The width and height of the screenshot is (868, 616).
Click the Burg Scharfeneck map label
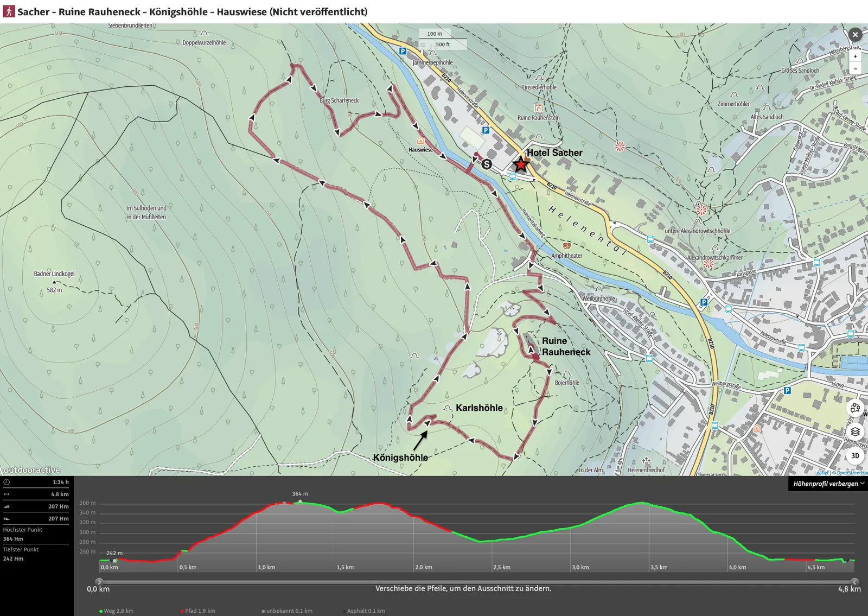[339, 100]
